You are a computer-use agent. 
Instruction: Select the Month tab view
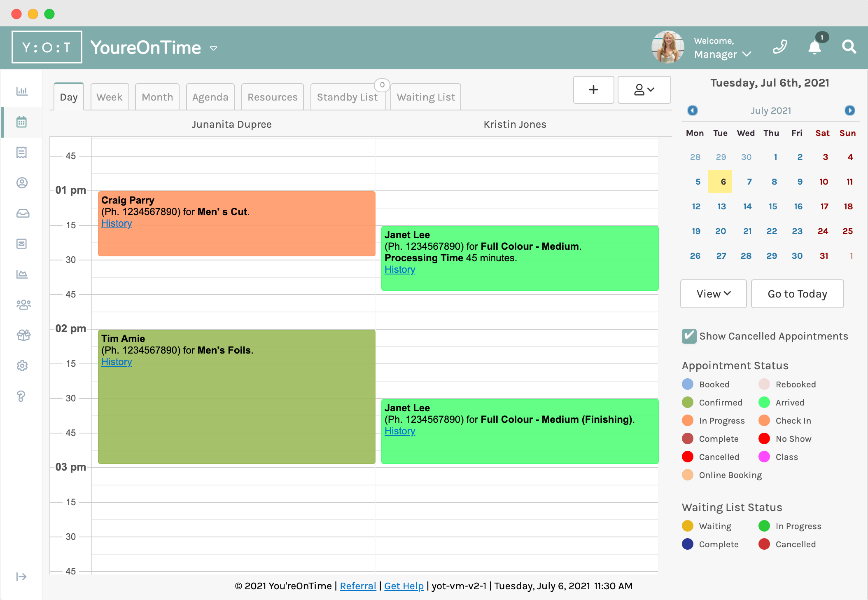point(157,96)
